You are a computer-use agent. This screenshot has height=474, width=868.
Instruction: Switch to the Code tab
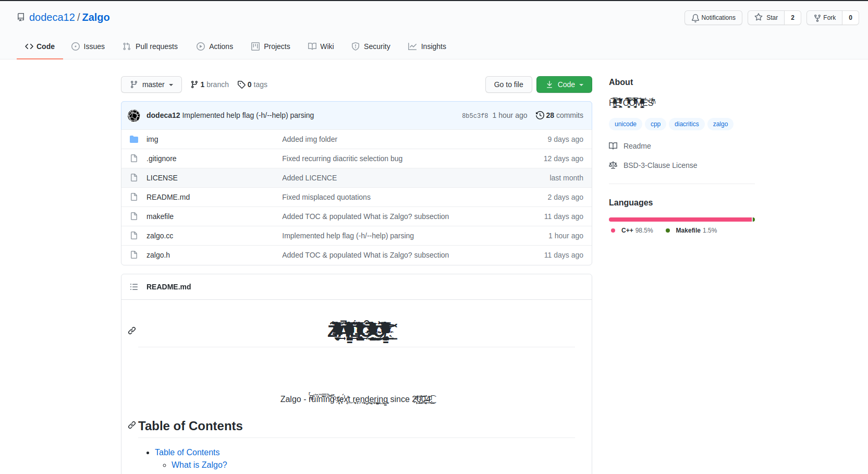40,46
